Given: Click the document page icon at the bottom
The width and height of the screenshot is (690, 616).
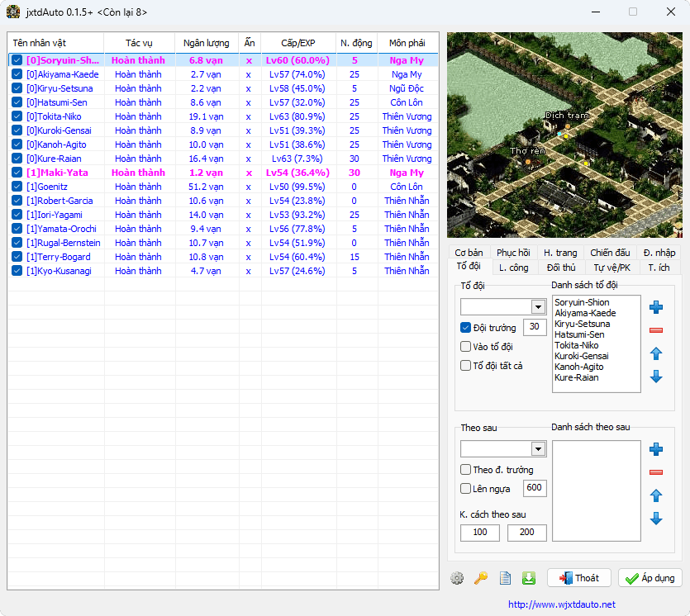Looking at the screenshot, I should (505, 578).
